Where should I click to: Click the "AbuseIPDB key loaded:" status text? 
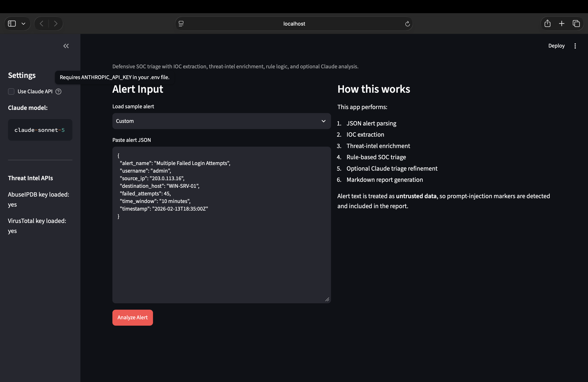(x=39, y=194)
